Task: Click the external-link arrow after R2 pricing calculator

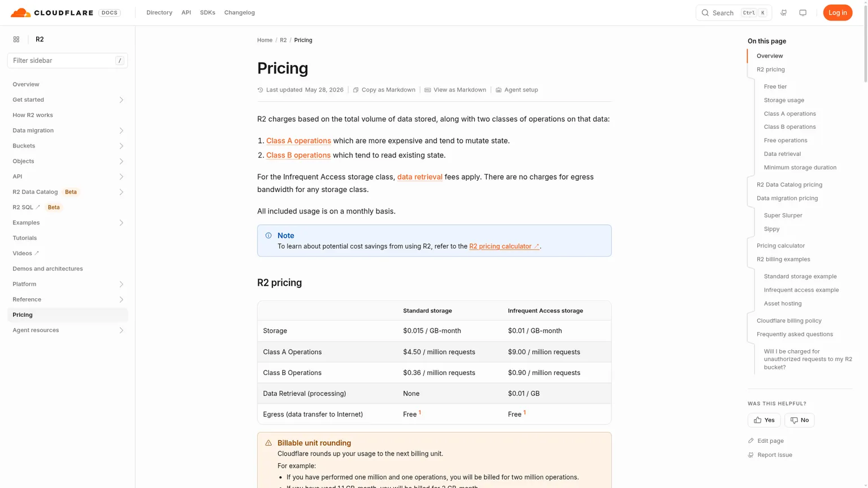Action: click(536, 246)
